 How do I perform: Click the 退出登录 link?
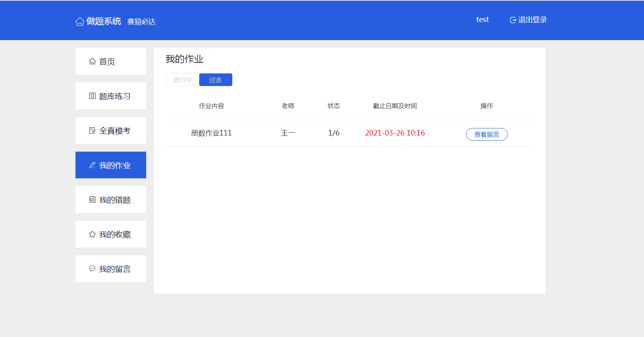532,20
